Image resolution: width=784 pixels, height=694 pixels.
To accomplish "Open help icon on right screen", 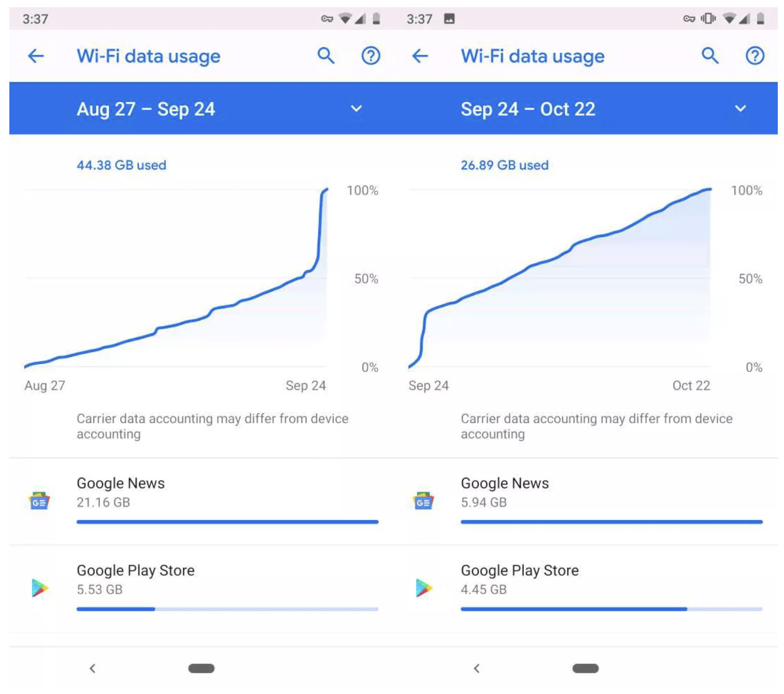I will pyautogui.click(x=755, y=56).
